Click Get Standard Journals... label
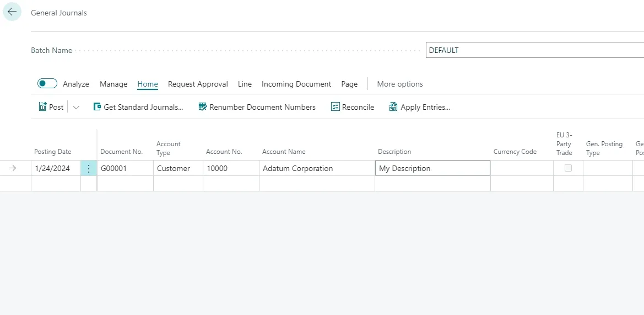This screenshot has width=644, height=315. tap(143, 107)
